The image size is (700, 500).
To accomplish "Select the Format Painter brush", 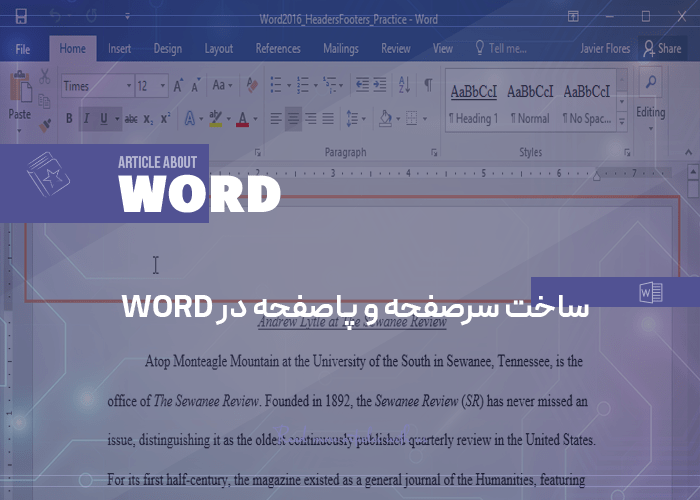I will [45, 126].
